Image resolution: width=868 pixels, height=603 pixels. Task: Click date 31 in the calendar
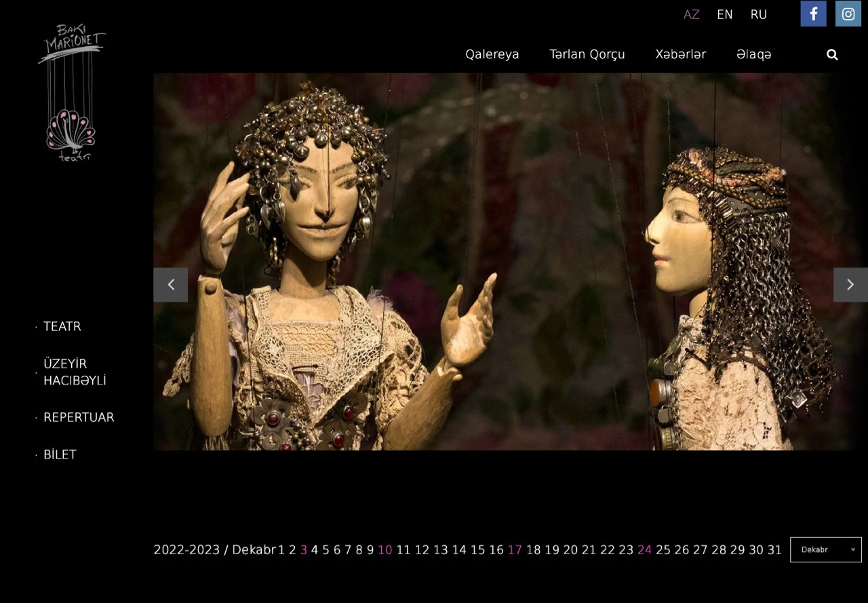click(774, 550)
